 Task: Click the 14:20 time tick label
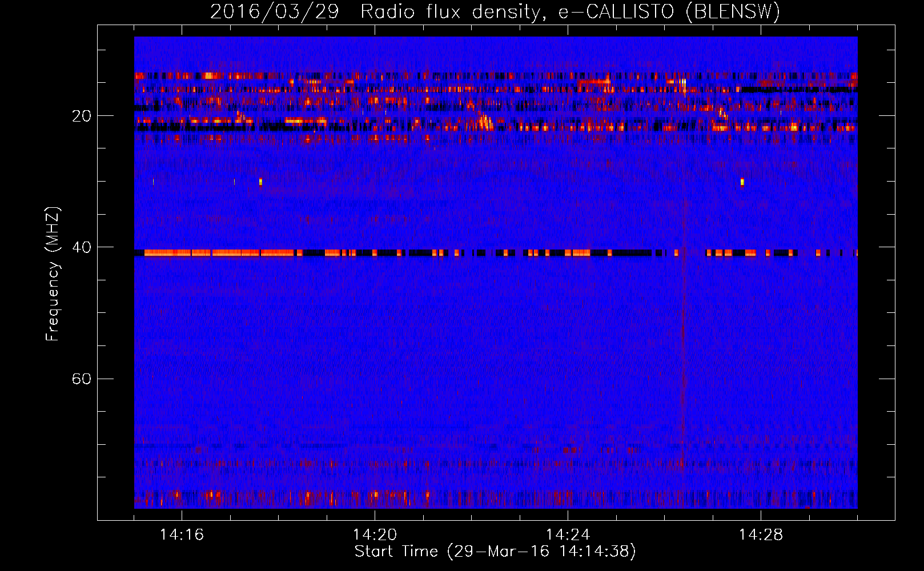click(x=375, y=534)
